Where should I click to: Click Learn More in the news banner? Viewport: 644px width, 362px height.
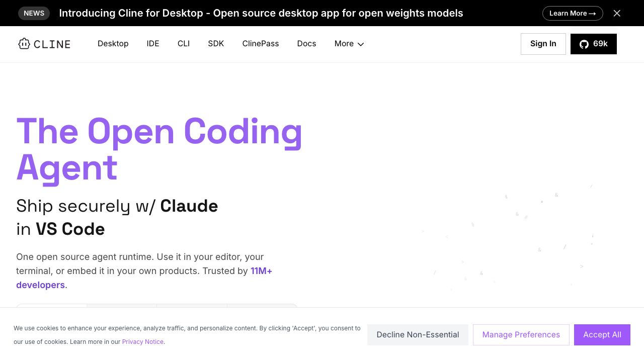pyautogui.click(x=573, y=13)
